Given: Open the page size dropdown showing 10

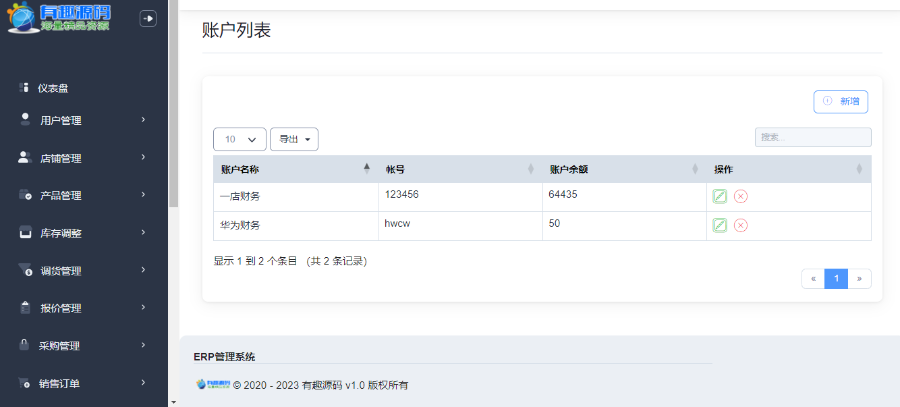Looking at the screenshot, I should 240,139.
